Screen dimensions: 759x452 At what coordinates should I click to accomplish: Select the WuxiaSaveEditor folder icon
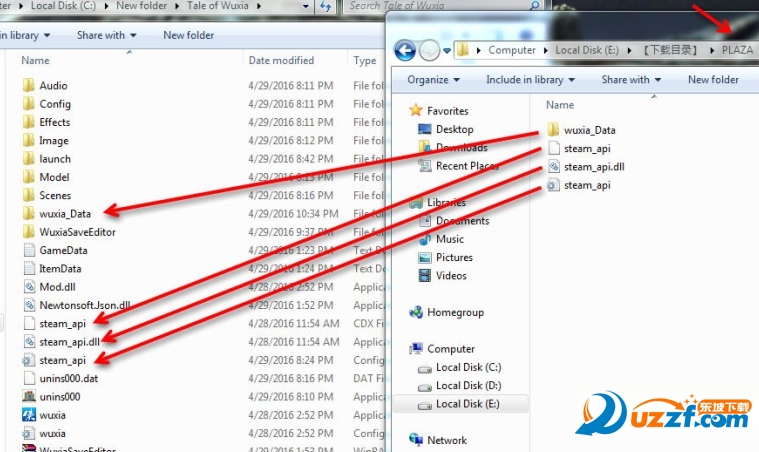pyautogui.click(x=29, y=232)
